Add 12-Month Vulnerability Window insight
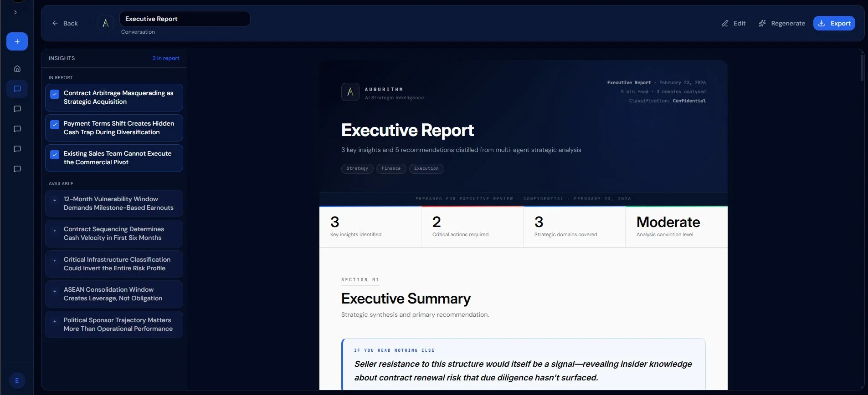This screenshot has width=868, height=395. click(55, 200)
